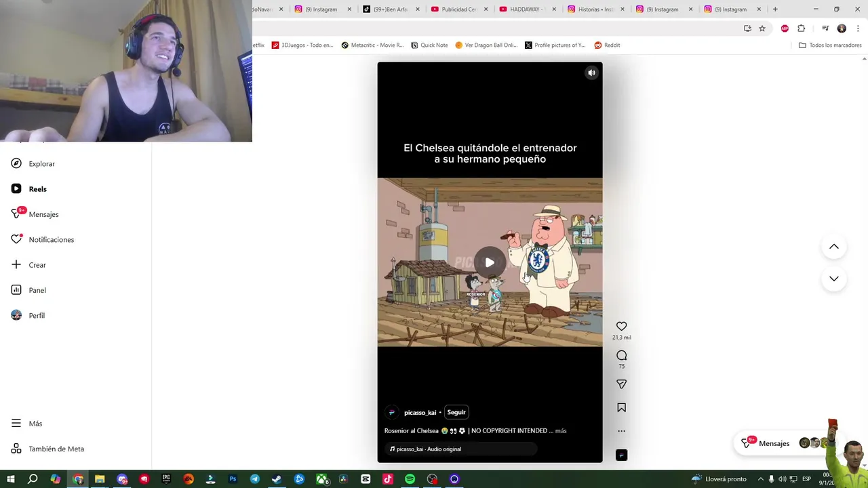The image size is (868, 488).
Task: Click 'Lloverá pronto' weather widget
Action: [719, 479]
